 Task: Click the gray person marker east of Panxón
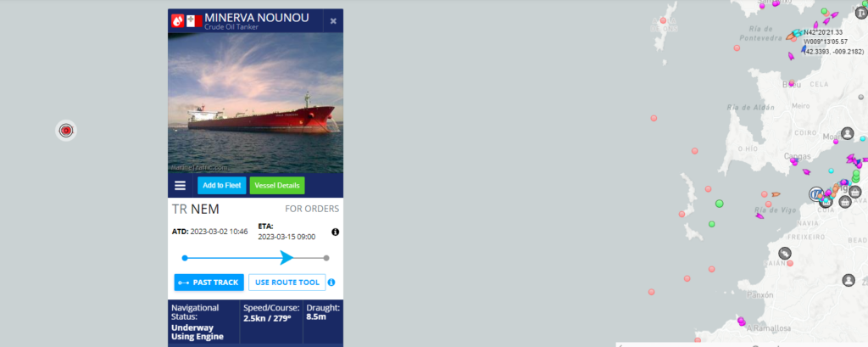tap(849, 280)
